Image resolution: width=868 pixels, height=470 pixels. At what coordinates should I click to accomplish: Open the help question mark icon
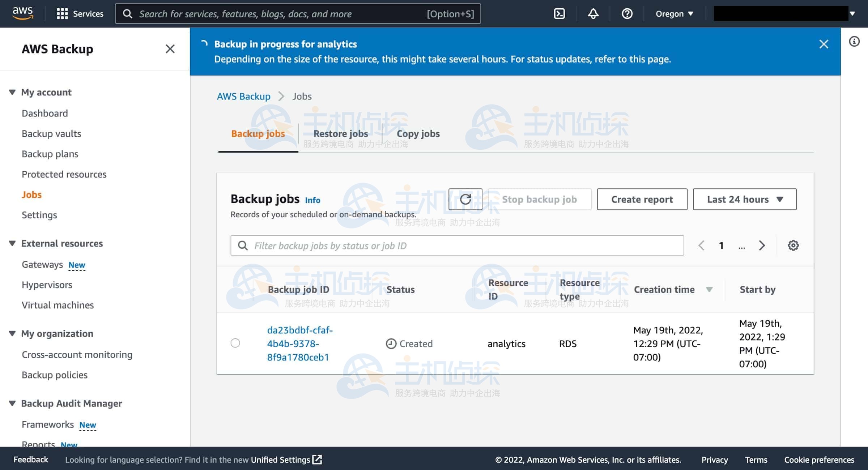point(627,14)
